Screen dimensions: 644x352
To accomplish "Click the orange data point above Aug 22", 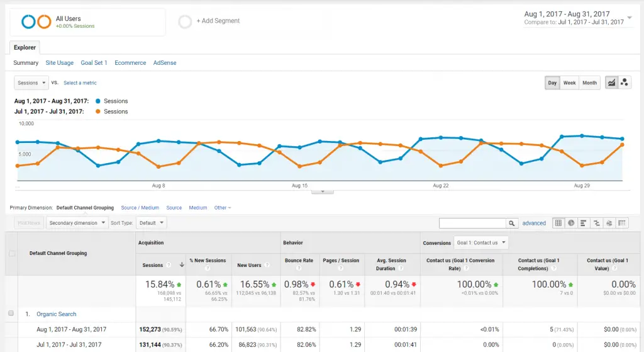I will (441, 166).
